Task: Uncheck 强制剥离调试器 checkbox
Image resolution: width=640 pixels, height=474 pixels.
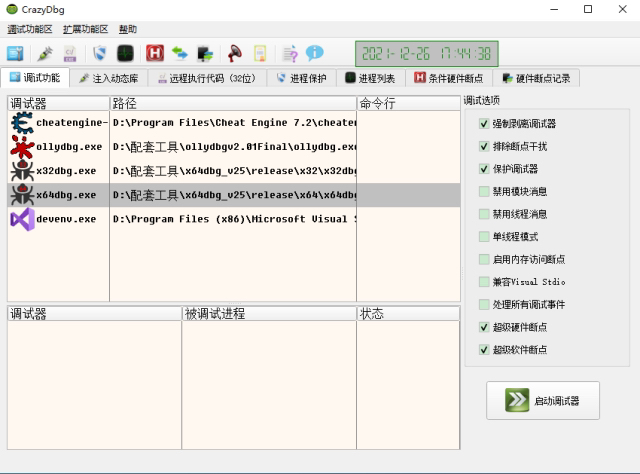Action: click(x=484, y=124)
